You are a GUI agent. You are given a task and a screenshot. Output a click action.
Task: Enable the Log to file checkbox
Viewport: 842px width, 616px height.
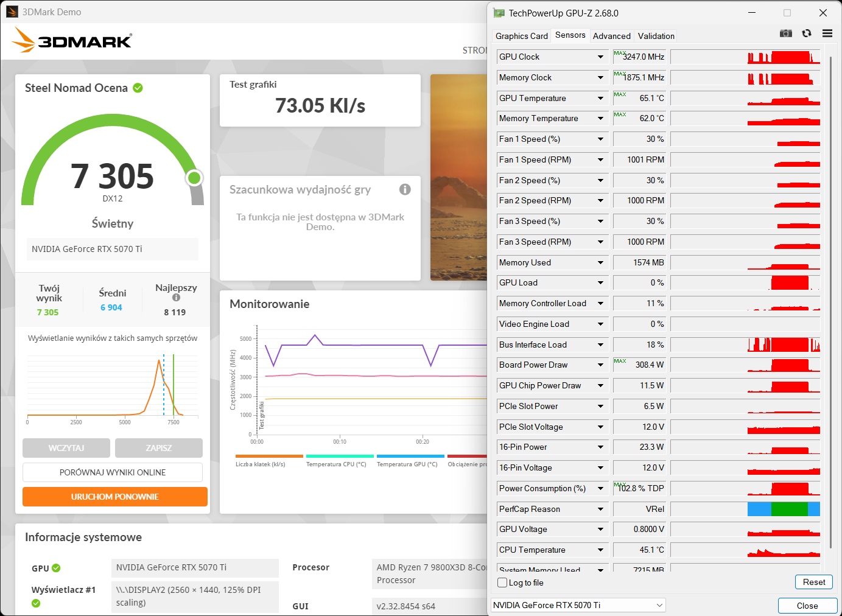pos(502,583)
